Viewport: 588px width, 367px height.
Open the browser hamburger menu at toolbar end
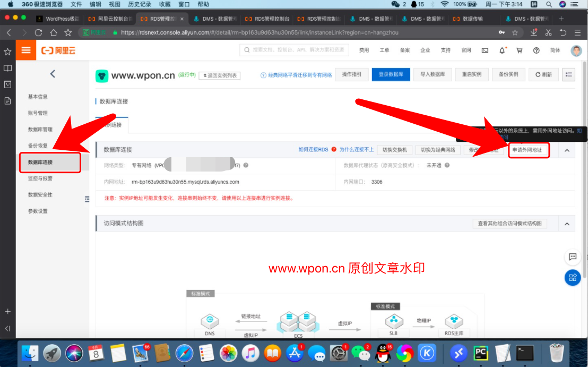[577, 32]
